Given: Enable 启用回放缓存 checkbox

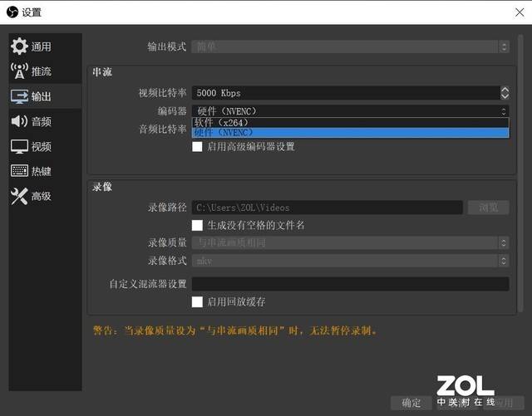Looking at the screenshot, I should point(197,301).
